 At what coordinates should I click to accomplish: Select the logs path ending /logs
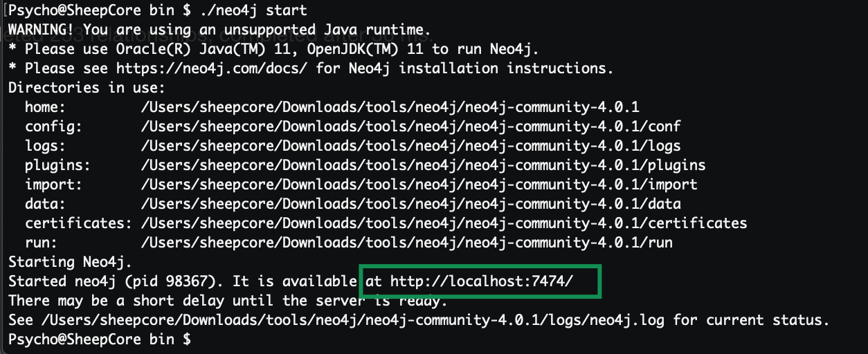pyautogui.click(x=411, y=147)
